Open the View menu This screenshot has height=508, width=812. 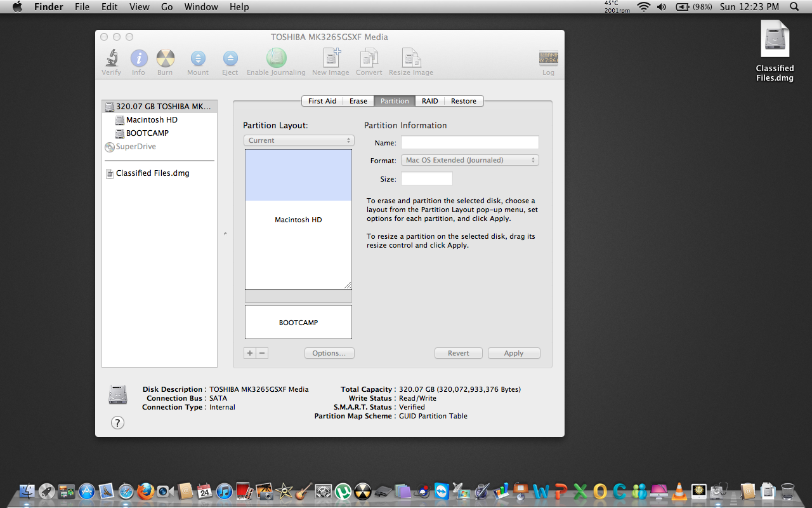click(x=140, y=7)
